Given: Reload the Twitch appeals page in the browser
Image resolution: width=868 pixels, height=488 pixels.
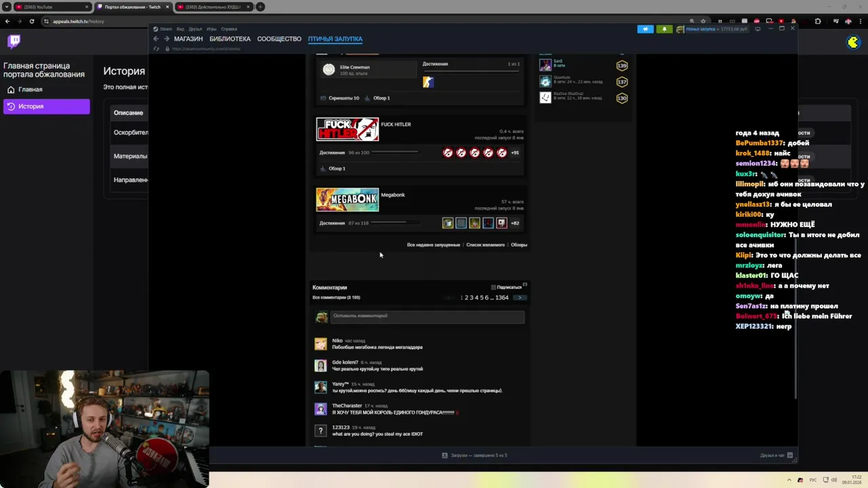Looking at the screenshot, I should (31, 21).
